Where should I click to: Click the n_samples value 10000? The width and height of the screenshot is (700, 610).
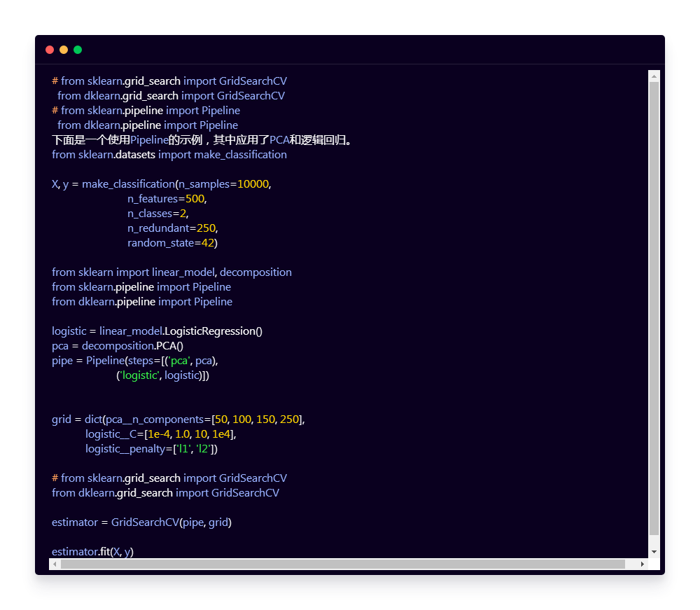[253, 184]
